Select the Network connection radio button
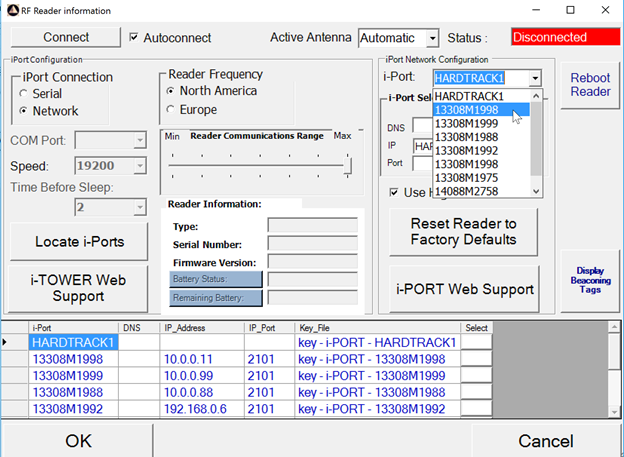The height and width of the screenshot is (457, 624). 23,111
